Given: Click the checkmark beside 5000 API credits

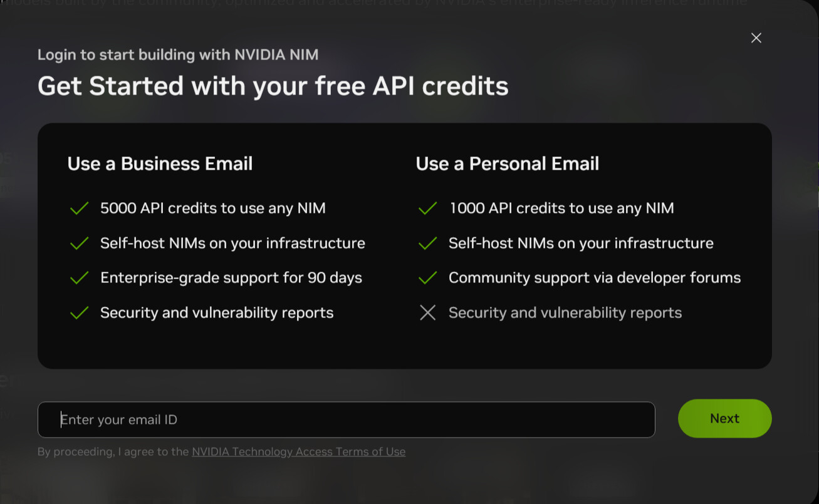Looking at the screenshot, I should [x=79, y=208].
